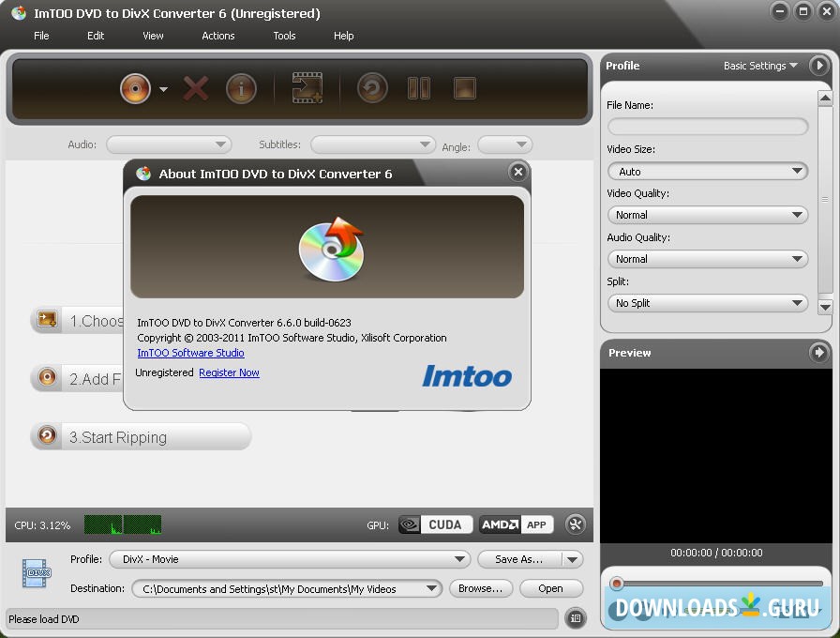This screenshot has width=840, height=638.
Task: Expand the Destination path dropdown
Action: (430, 588)
